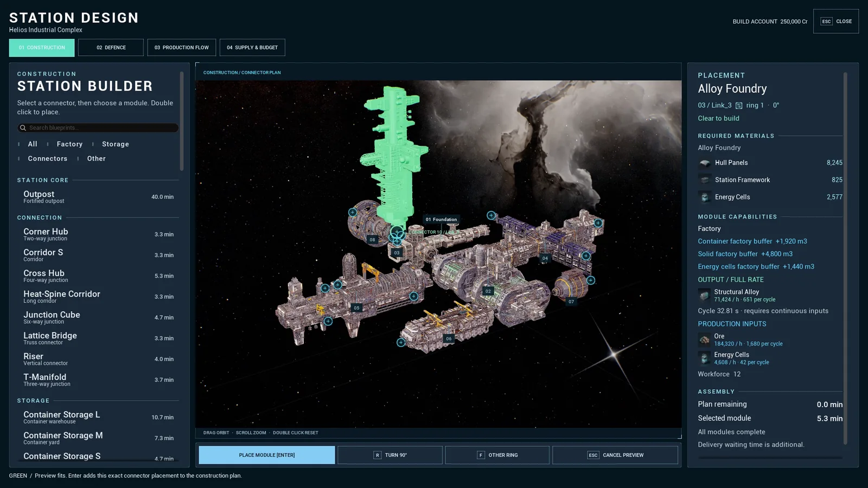
Task: Filter blueprints by Other
Action: 97,159
